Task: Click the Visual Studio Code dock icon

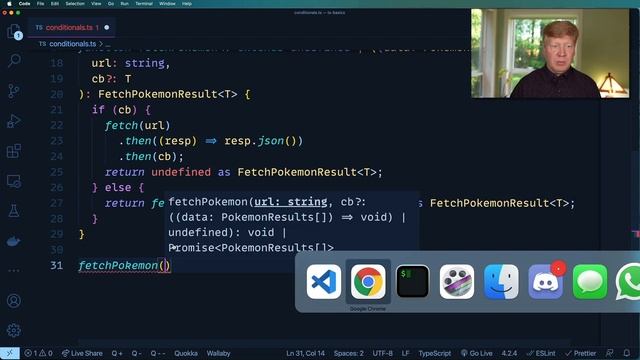Action: (x=324, y=282)
